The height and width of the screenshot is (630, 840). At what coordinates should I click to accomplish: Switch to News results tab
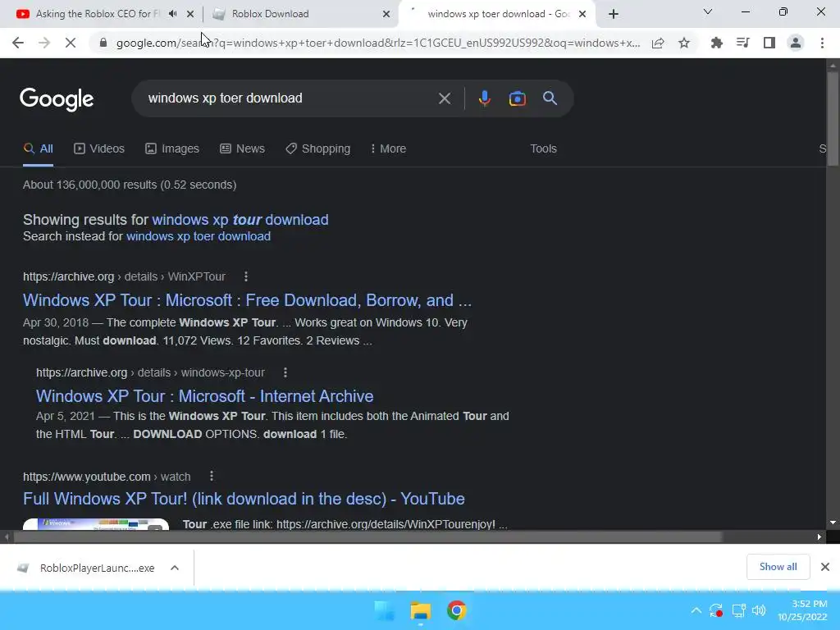click(242, 148)
